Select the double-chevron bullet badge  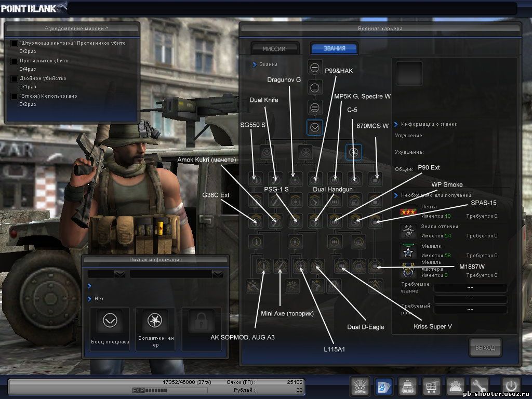click(256, 221)
